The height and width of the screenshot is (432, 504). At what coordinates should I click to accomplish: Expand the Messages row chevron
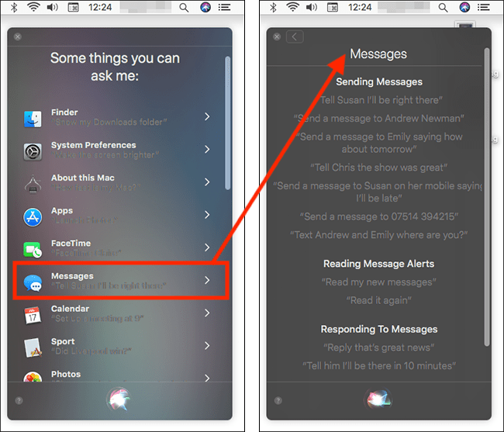coord(207,280)
